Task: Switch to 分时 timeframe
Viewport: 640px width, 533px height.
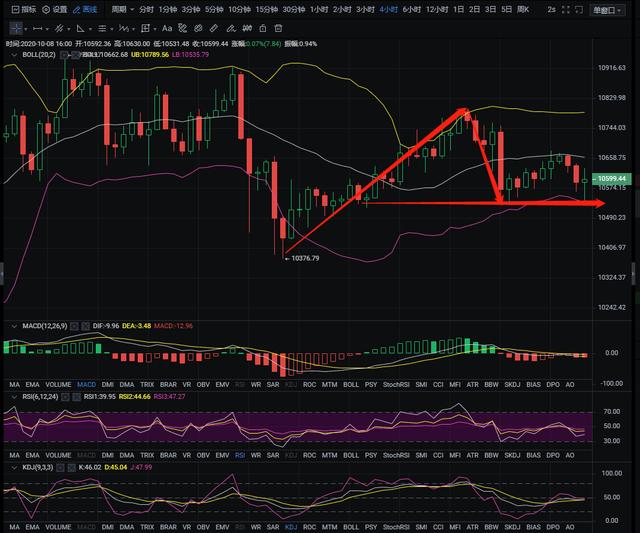Action: pyautogui.click(x=146, y=9)
